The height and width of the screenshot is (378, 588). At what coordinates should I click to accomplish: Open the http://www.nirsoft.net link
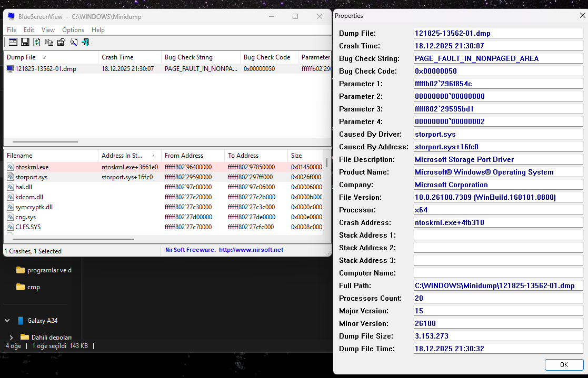point(251,250)
